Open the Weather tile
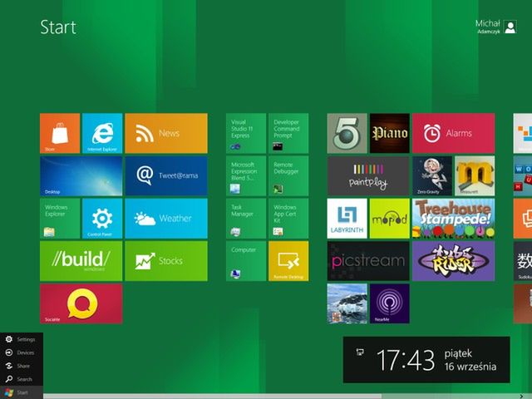Screen dimensions: 532x399 (x=166, y=219)
